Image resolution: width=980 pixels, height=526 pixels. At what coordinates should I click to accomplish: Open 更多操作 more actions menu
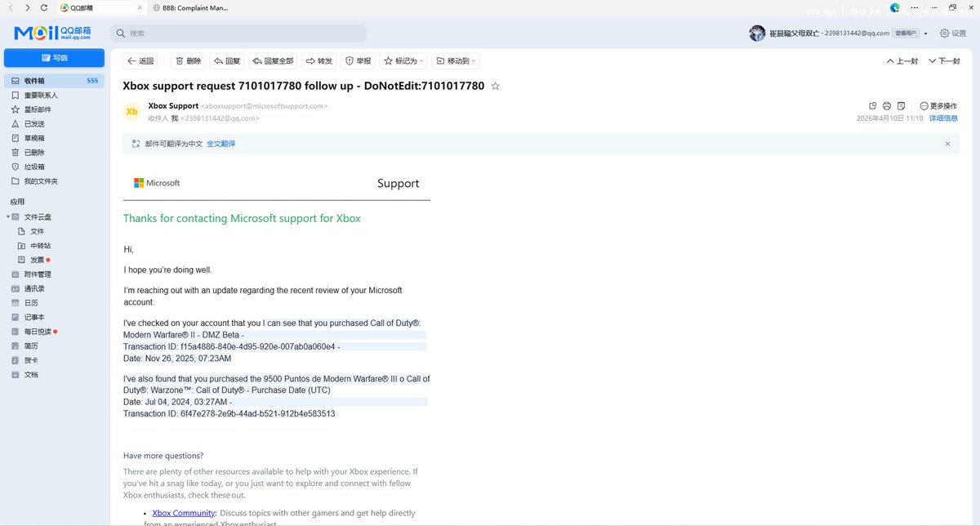pyautogui.click(x=938, y=105)
